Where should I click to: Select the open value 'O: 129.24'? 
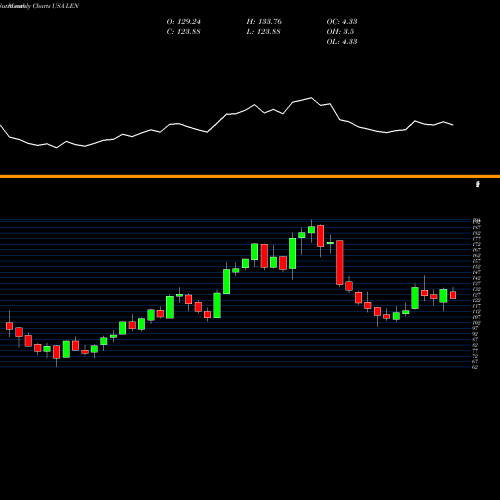(184, 22)
